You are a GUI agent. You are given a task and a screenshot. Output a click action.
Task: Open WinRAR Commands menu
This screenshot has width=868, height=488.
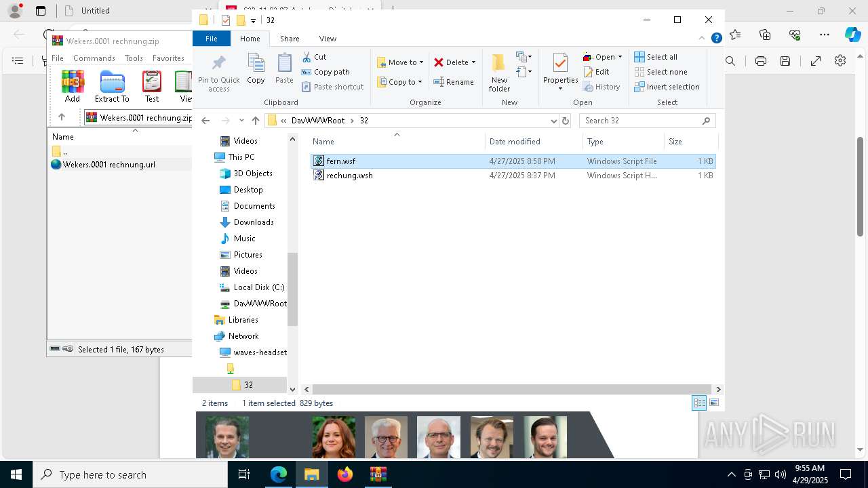coord(94,58)
